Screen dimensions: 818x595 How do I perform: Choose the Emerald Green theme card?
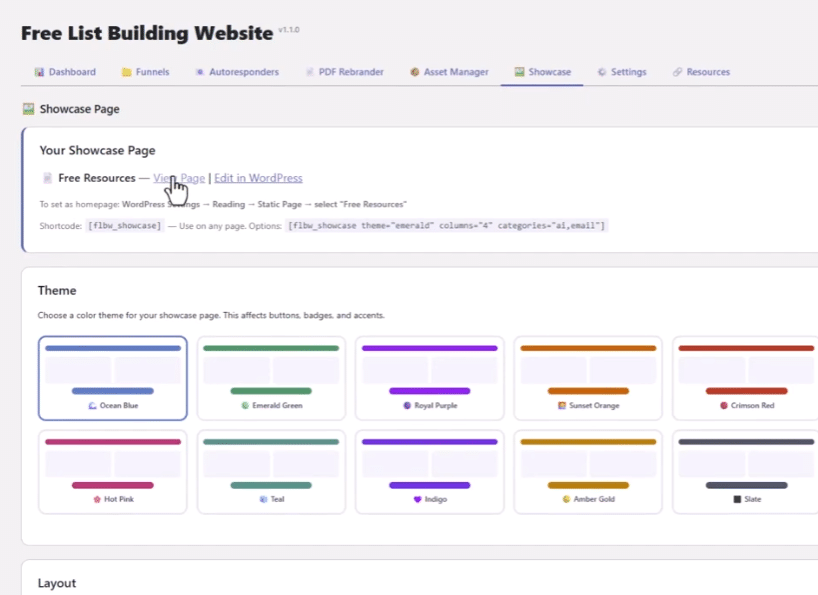(271, 378)
